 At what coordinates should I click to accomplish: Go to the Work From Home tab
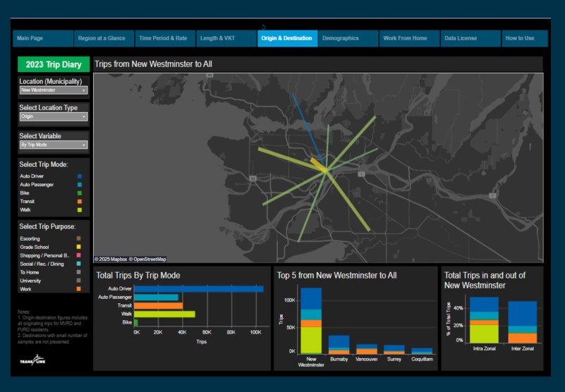[403, 38]
